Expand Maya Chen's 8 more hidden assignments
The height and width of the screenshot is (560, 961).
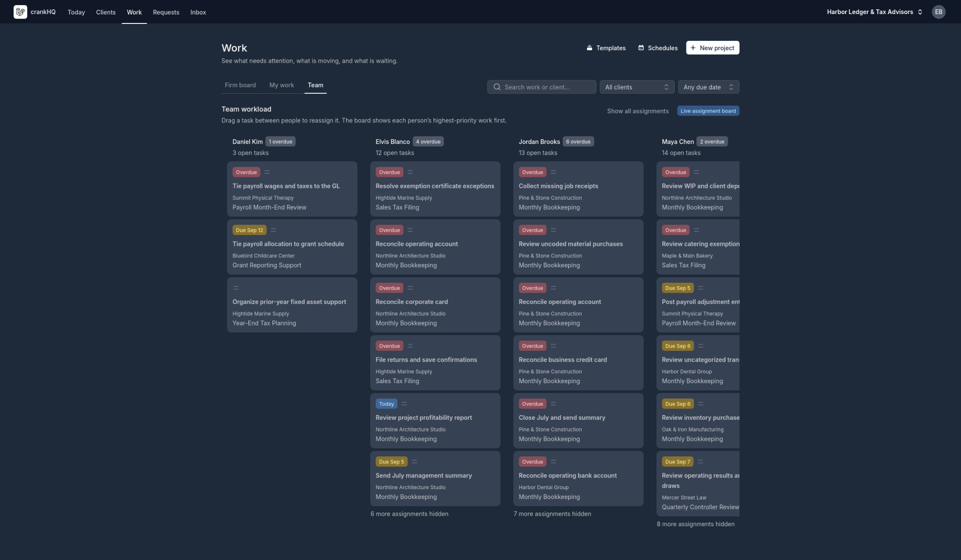[695, 524]
